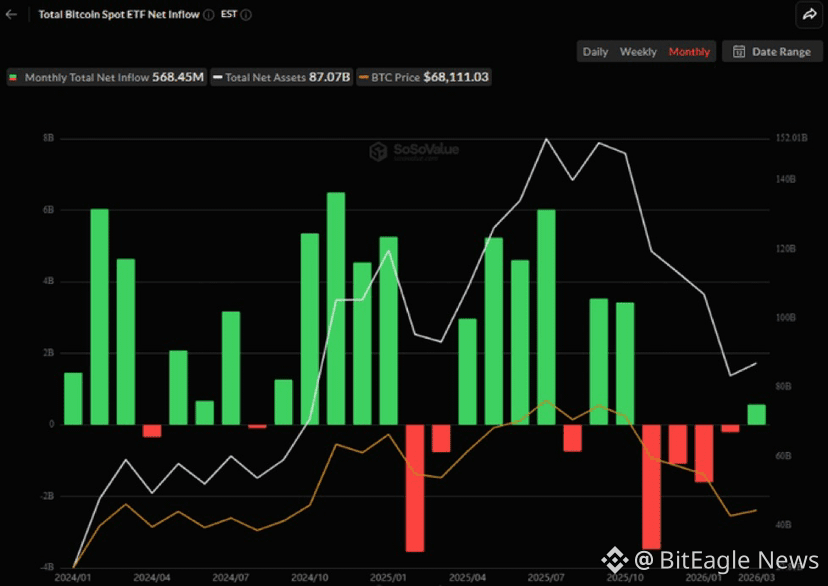Click the 2024/04 x-axis label
Image resolution: width=828 pixels, height=586 pixels.
click(152, 578)
